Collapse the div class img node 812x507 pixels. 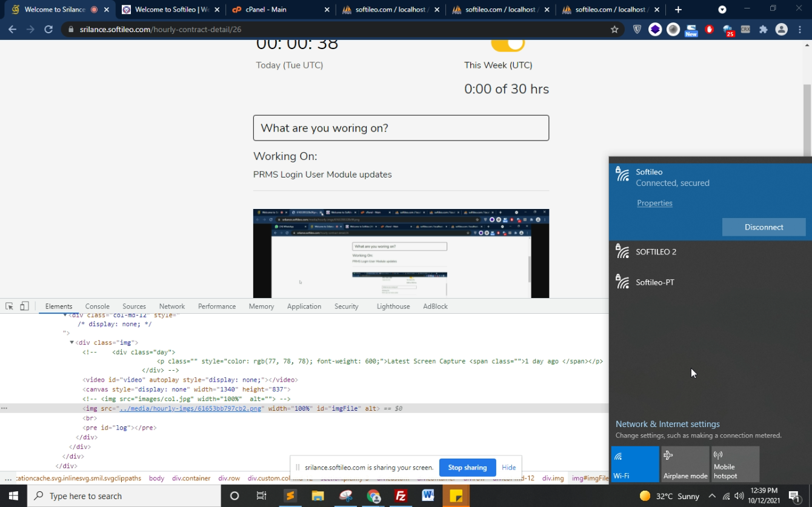point(72,343)
